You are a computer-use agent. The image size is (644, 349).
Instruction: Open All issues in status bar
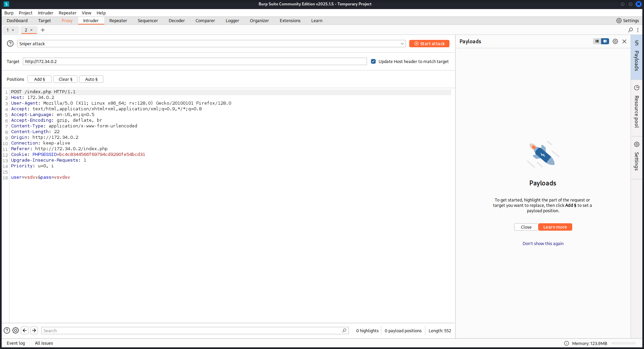[x=44, y=343]
